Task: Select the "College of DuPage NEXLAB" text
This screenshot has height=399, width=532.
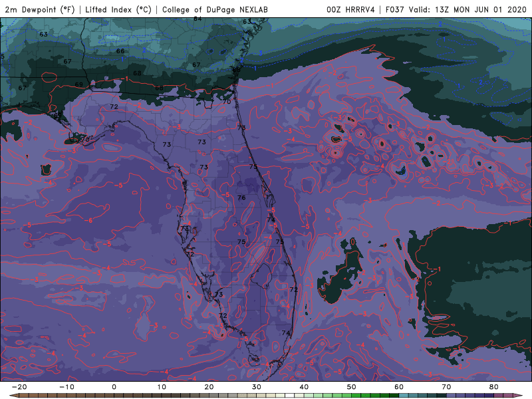Action: 215,10
